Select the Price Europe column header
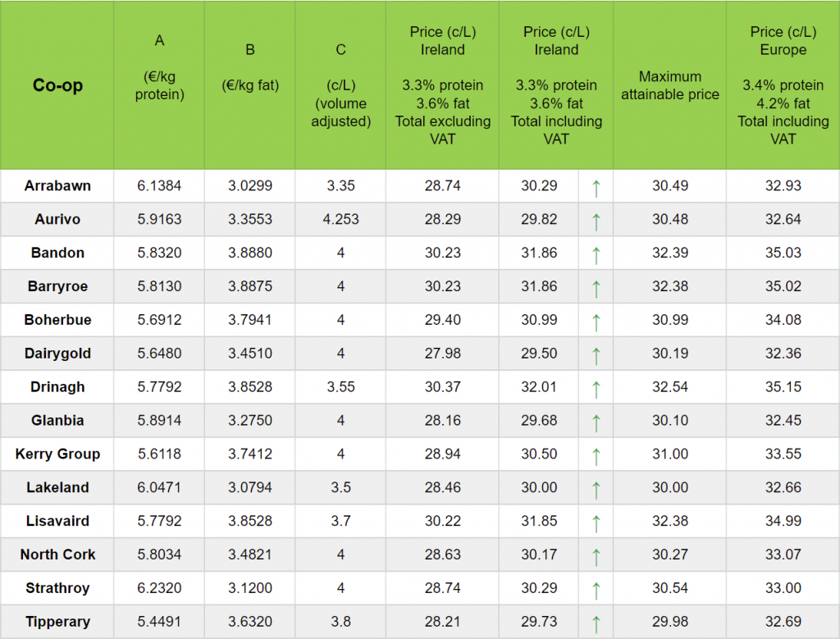Screen dimensions: 840x639 tap(783, 85)
